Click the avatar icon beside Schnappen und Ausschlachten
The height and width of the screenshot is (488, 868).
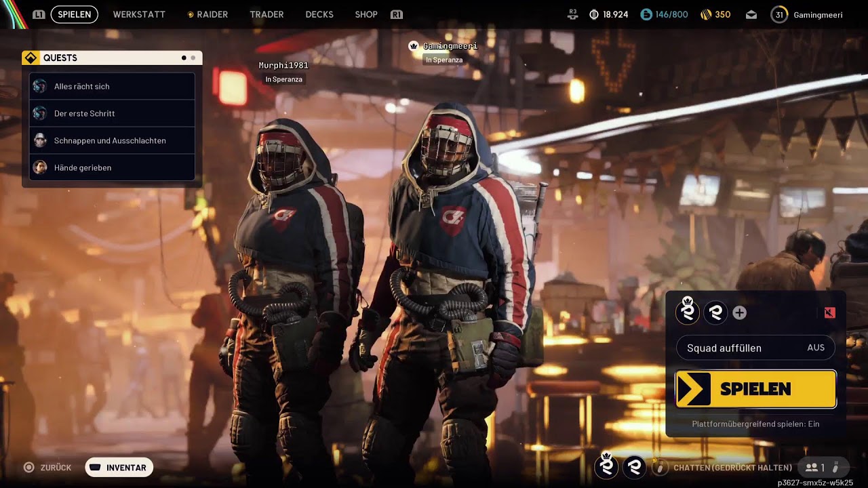(x=40, y=140)
